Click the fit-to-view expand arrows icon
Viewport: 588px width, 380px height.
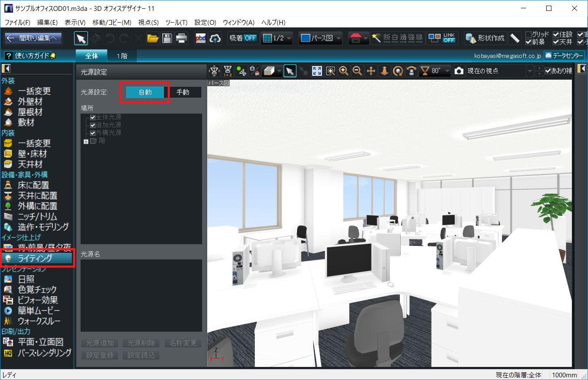(x=317, y=71)
